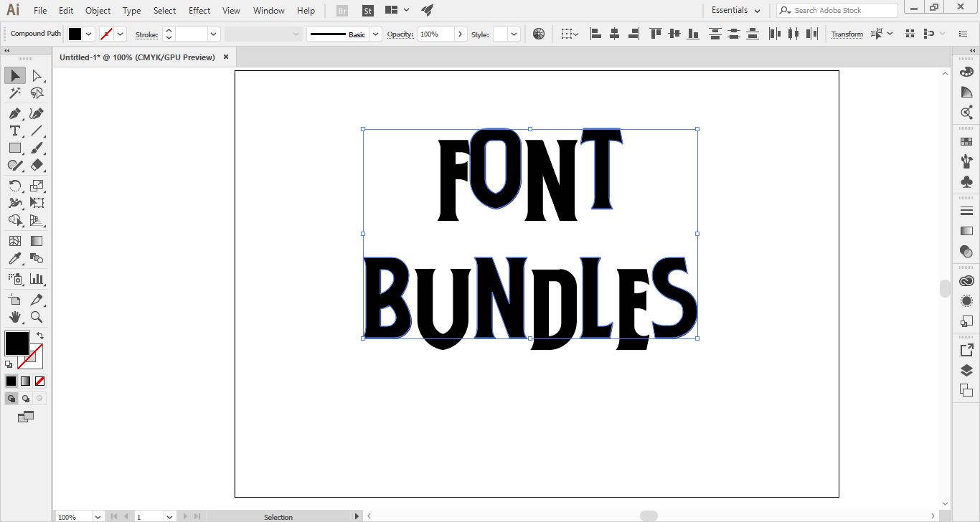Viewport: 980px width, 522px height.
Task: Swap fill and stroke colors
Action: click(x=39, y=336)
